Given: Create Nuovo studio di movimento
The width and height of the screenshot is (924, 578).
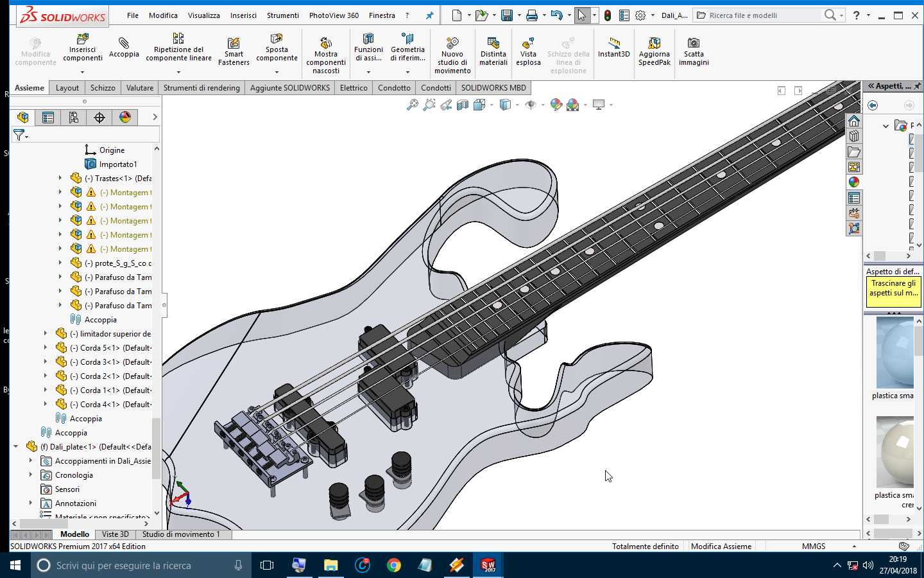Looking at the screenshot, I should [x=452, y=55].
